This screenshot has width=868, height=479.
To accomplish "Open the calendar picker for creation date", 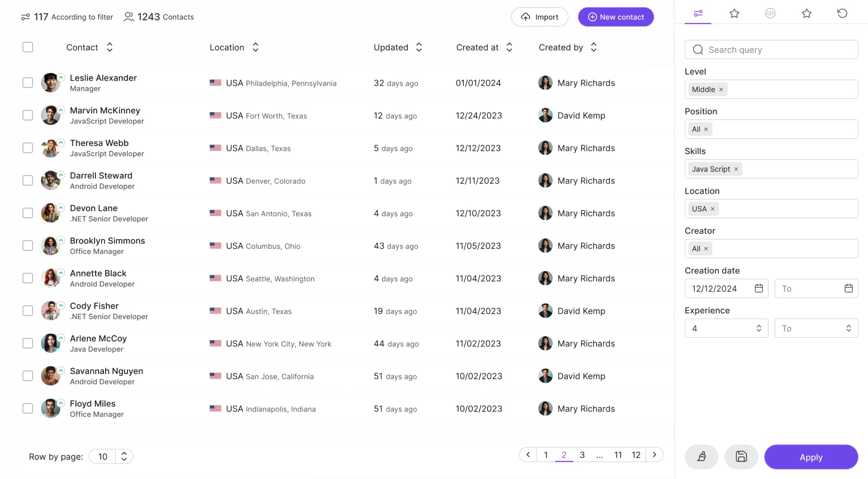I will [x=759, y=288].
